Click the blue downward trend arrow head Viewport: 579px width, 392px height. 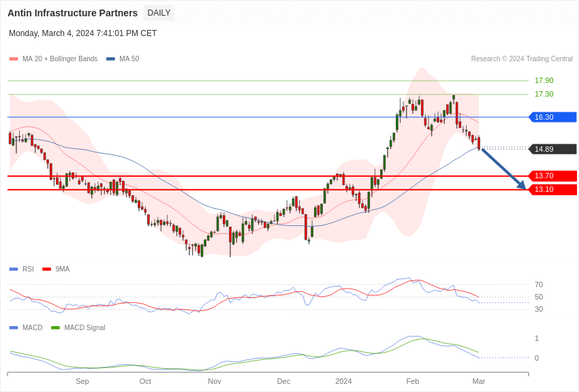pos(522,185)
